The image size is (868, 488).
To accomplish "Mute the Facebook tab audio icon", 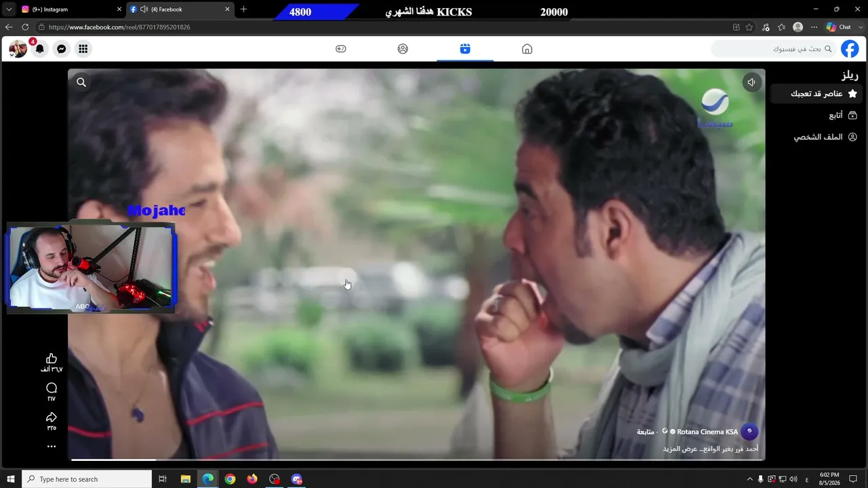I will pyautogui.click(x=144, y=9).
